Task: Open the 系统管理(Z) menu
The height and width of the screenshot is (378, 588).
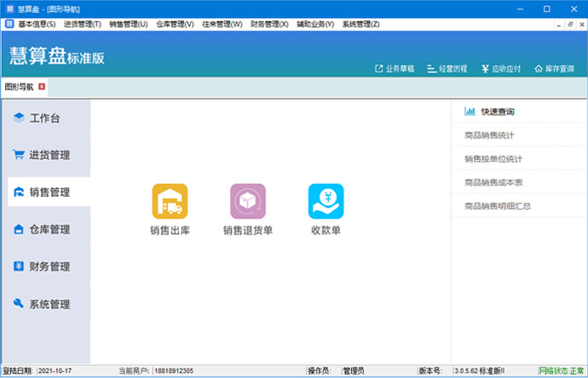Action: tap(361, 24)
